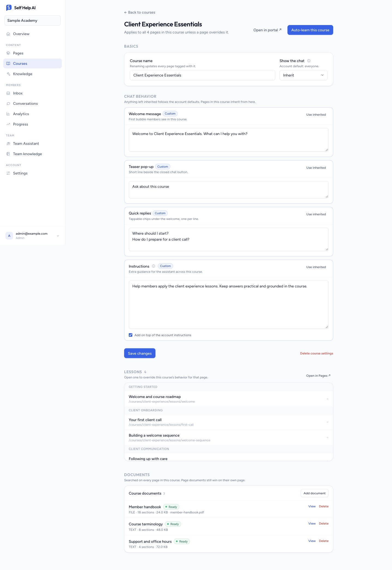Click the Team knowledge icon
This screenshot has height=570, width=392.
[x=8, y=154]
